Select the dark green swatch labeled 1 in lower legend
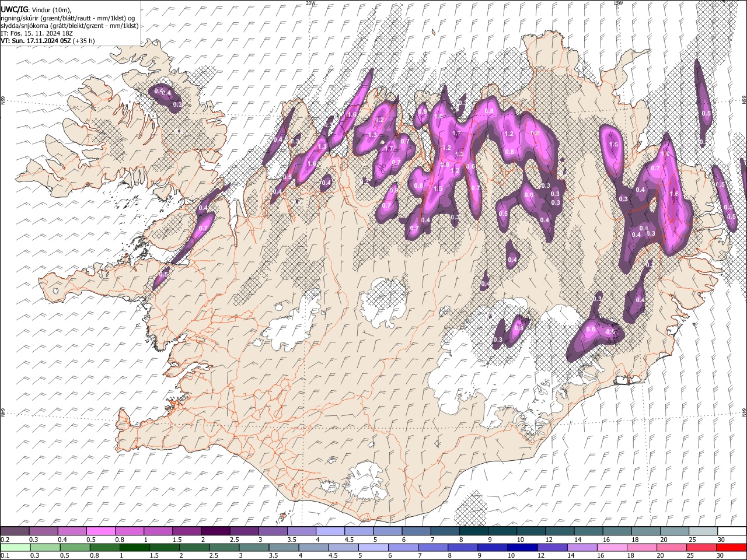Screen dimensions: 747x560 [x=135, y=547]
